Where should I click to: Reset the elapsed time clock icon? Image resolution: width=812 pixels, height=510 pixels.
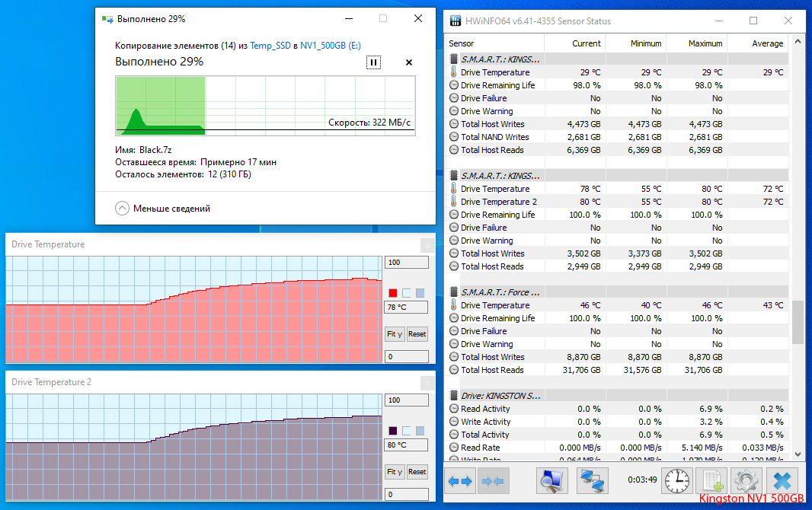click(677, 481)
